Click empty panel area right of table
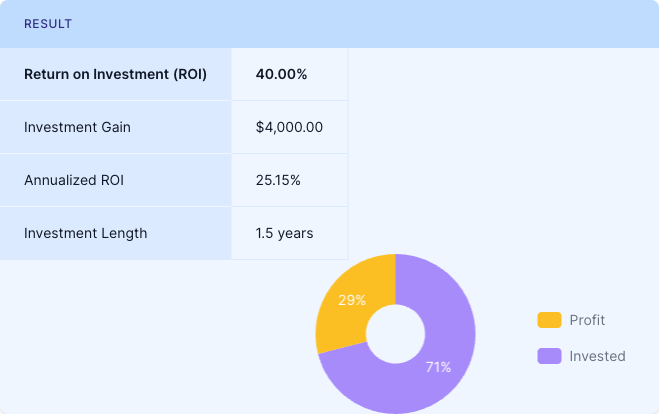Screen dimensions: 659x414 (x=500, y=150)
